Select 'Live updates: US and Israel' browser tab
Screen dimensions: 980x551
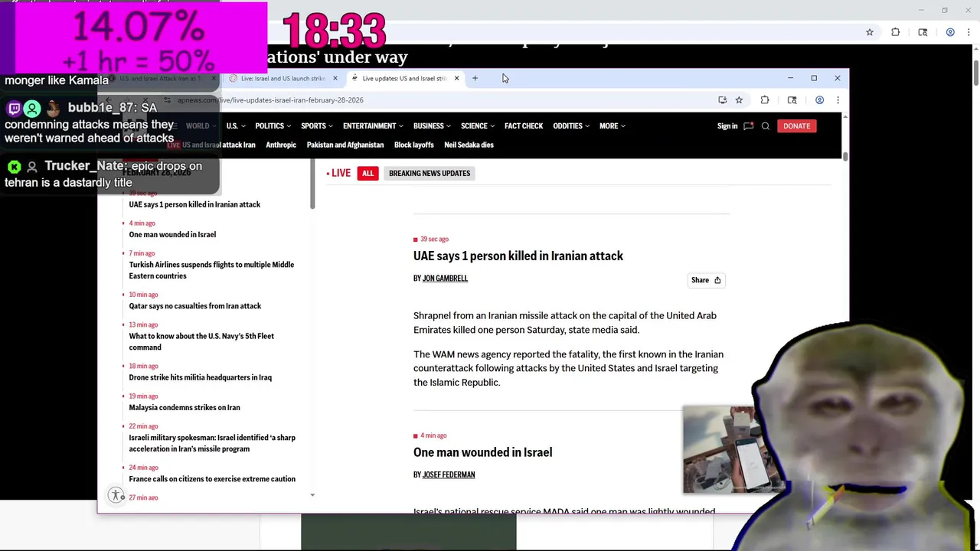point(404,78)
